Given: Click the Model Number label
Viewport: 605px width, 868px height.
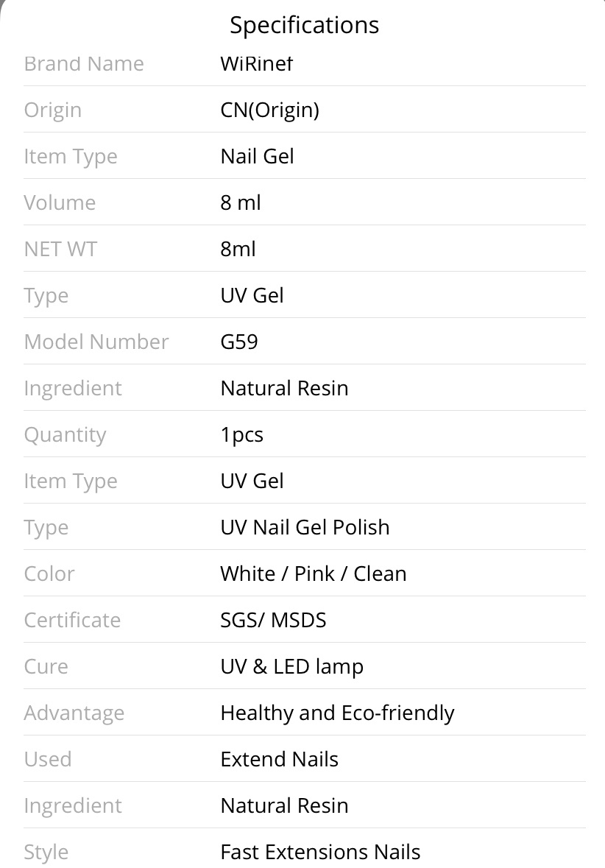Looking at the screenshot, I should pos(96,342).
